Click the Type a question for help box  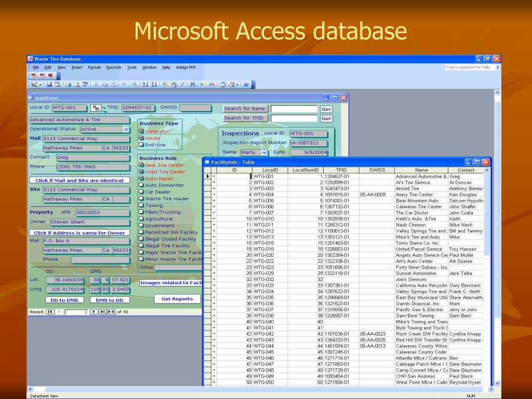[x=470, y=68]
